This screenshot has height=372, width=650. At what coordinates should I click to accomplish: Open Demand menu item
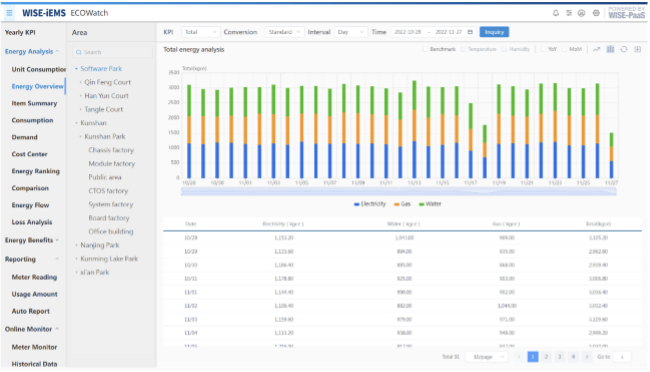(24, 137)
